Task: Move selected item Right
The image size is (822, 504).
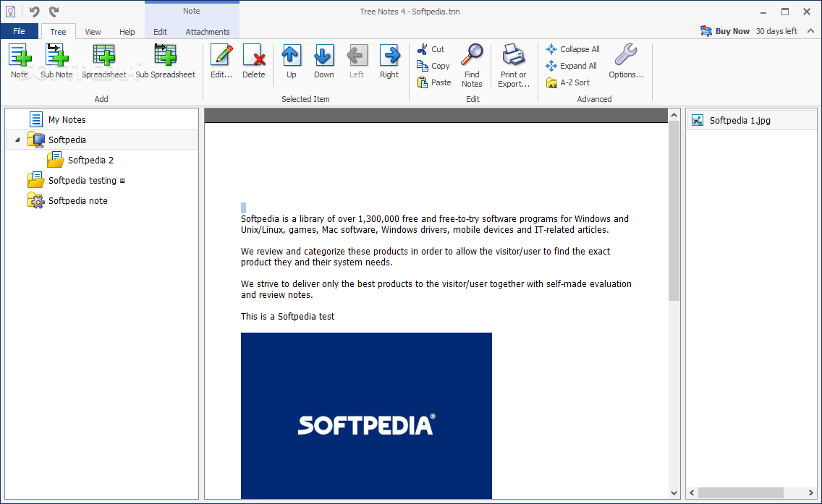Action: click(389, 61)
